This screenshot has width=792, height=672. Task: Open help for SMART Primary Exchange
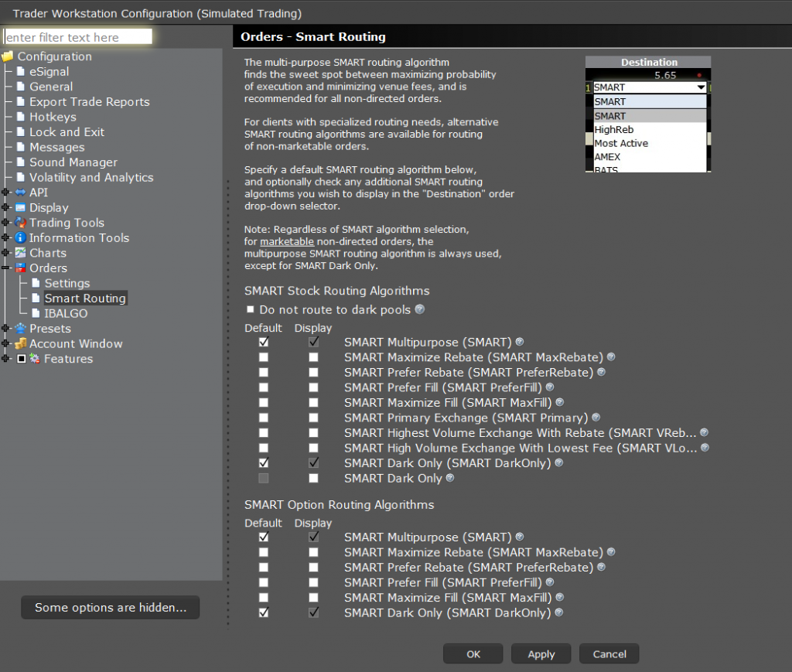[596, 418]
